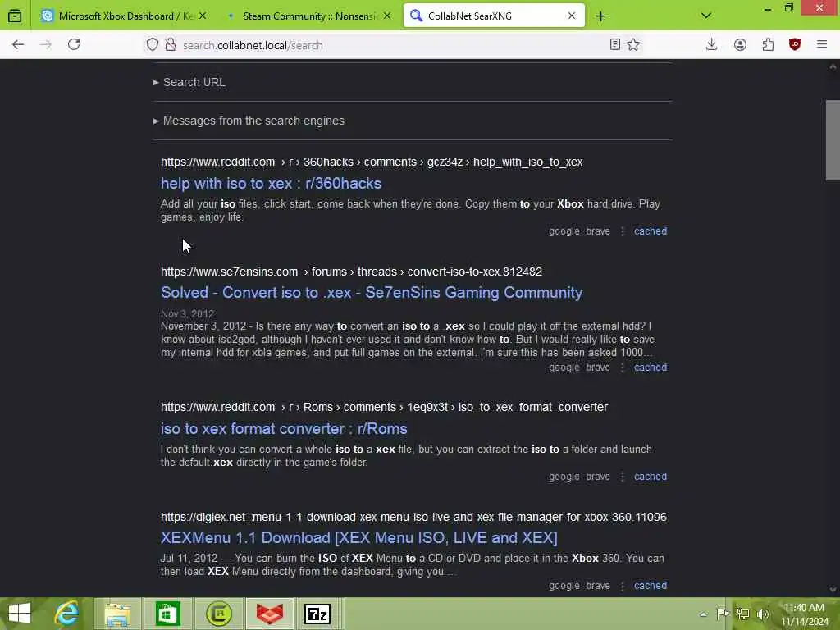
Task: Close the CollabNet SearXNG tab
Action: pyautogui.click(x=572, y=16)
